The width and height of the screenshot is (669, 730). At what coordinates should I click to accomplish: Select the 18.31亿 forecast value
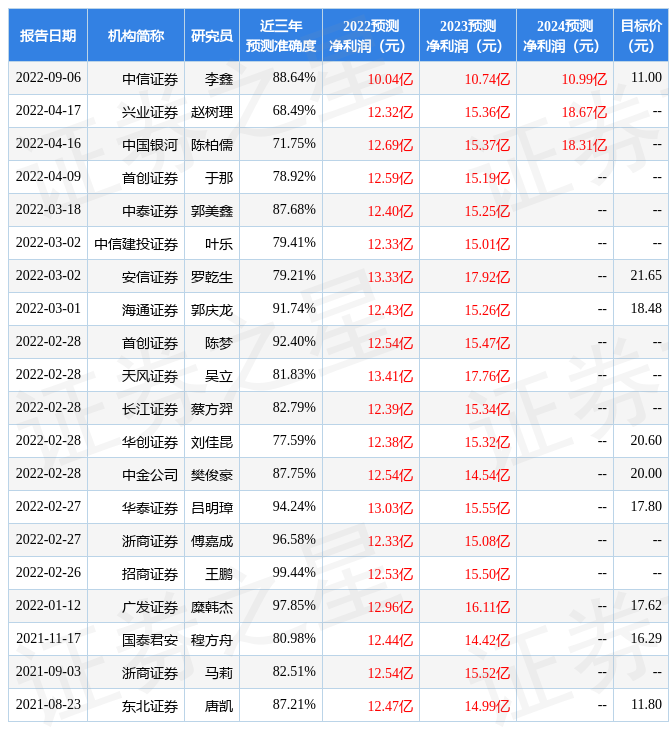[x=584, y=145]
